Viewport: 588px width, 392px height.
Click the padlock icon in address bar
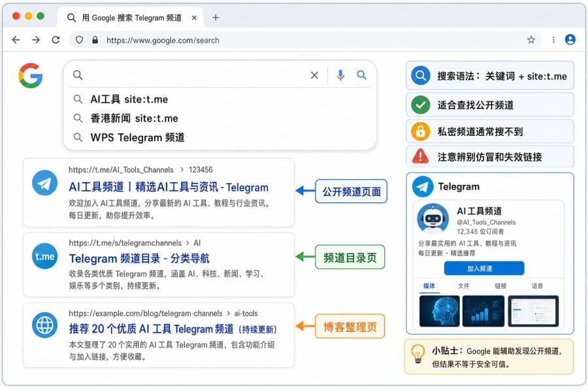95,40
